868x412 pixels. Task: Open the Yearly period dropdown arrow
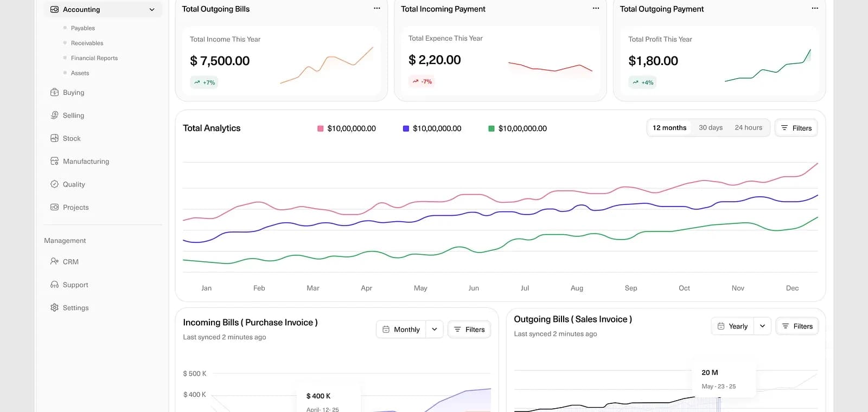(x=762, y=326)
